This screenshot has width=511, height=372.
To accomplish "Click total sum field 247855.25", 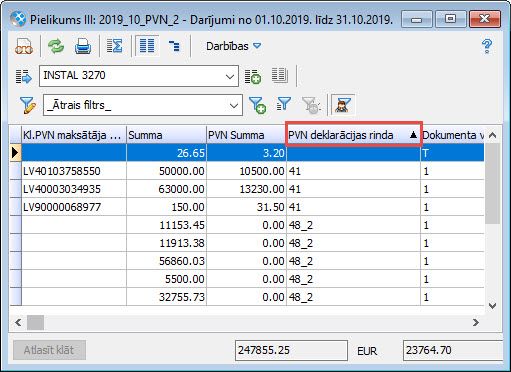I will 291,350.
